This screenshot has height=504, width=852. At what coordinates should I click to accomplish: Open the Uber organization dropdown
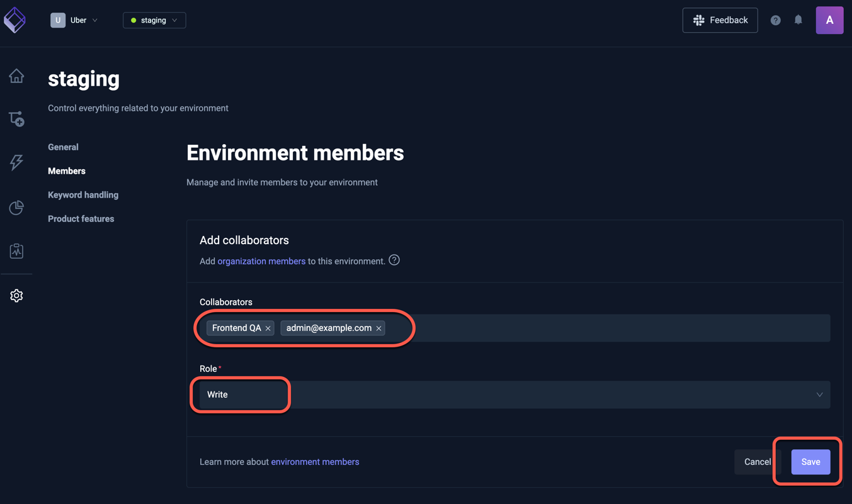click(76, 20)
